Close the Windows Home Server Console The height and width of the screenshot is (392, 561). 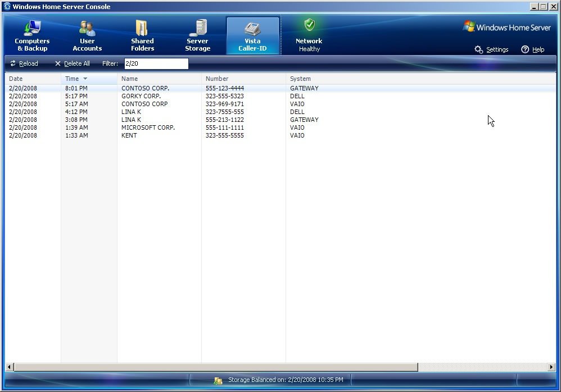pos(553,6)
